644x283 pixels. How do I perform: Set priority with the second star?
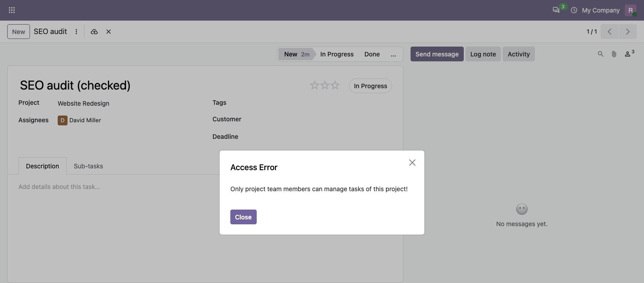(x=325, y=85)
